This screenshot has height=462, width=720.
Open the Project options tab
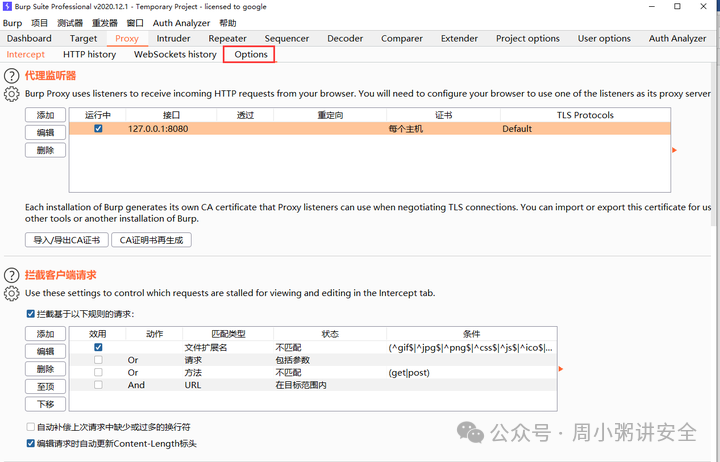pyautogui.click(x=528, y=39)
